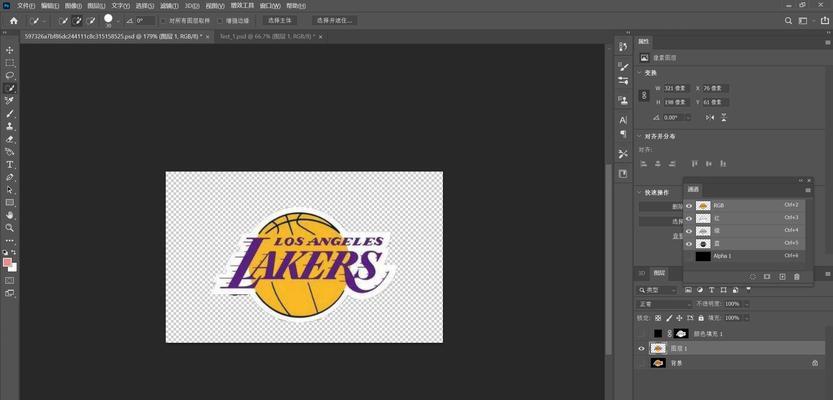Open fill 100% dropdown arrow

click(746, 318)
